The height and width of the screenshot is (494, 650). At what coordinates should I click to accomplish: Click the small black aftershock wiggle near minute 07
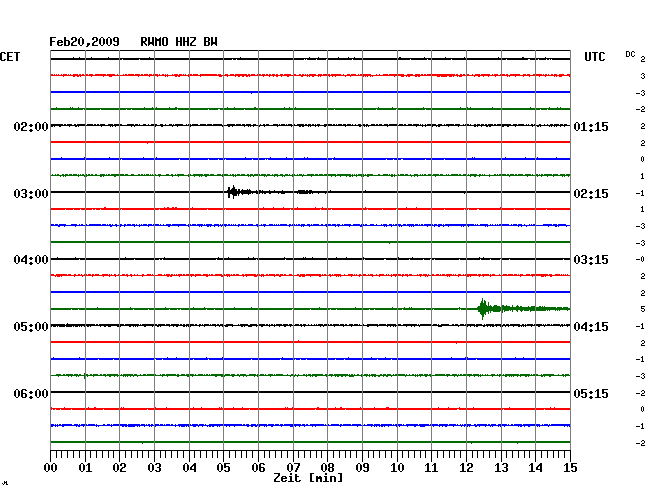305,192
